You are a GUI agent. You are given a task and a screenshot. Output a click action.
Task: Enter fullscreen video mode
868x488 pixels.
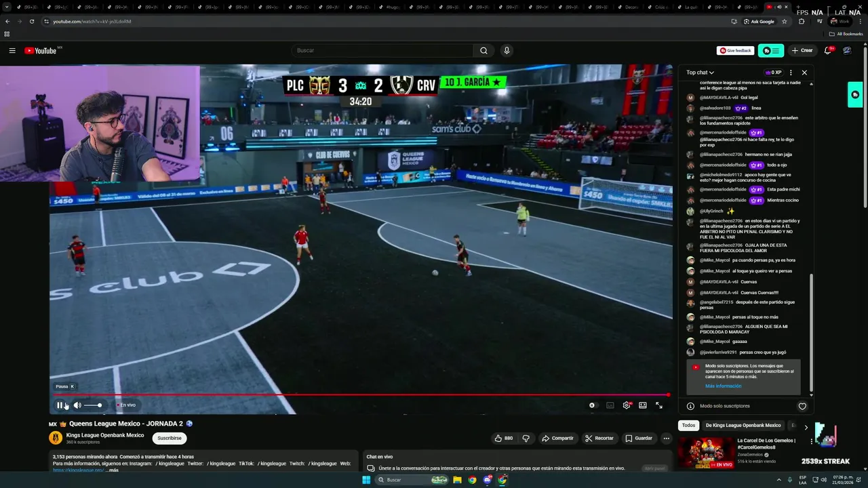click(659, 405)
